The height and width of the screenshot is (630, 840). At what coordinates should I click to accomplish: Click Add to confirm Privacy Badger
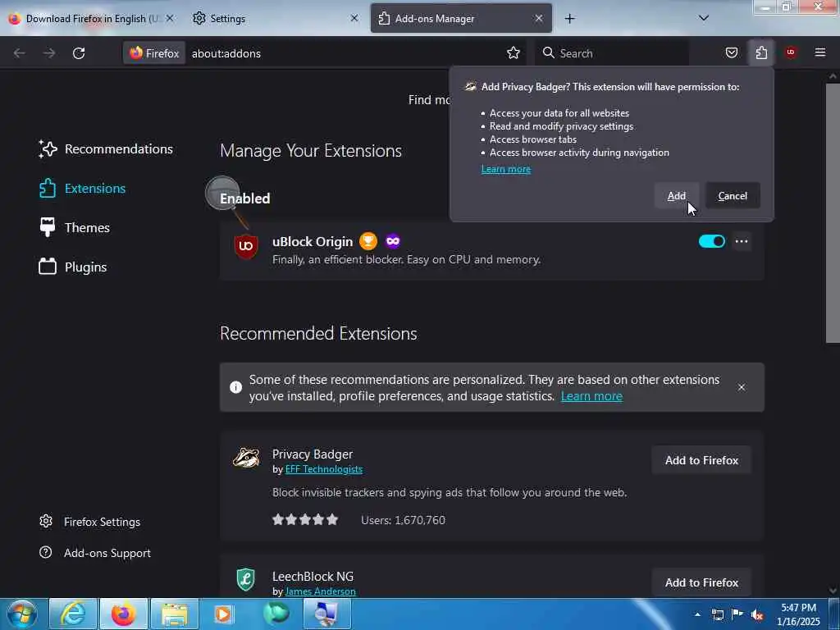point(677,196)
